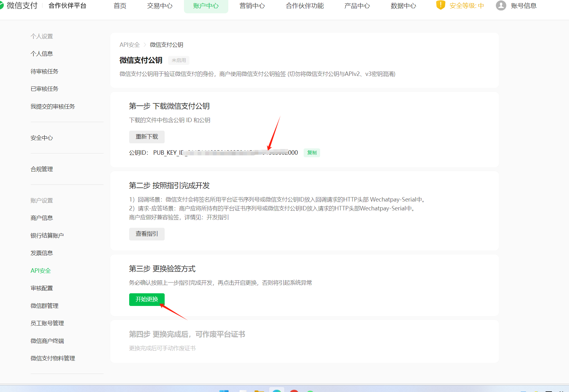Click the 重新下载 button
Screen dimensions: 569x392
pos(147,137)
